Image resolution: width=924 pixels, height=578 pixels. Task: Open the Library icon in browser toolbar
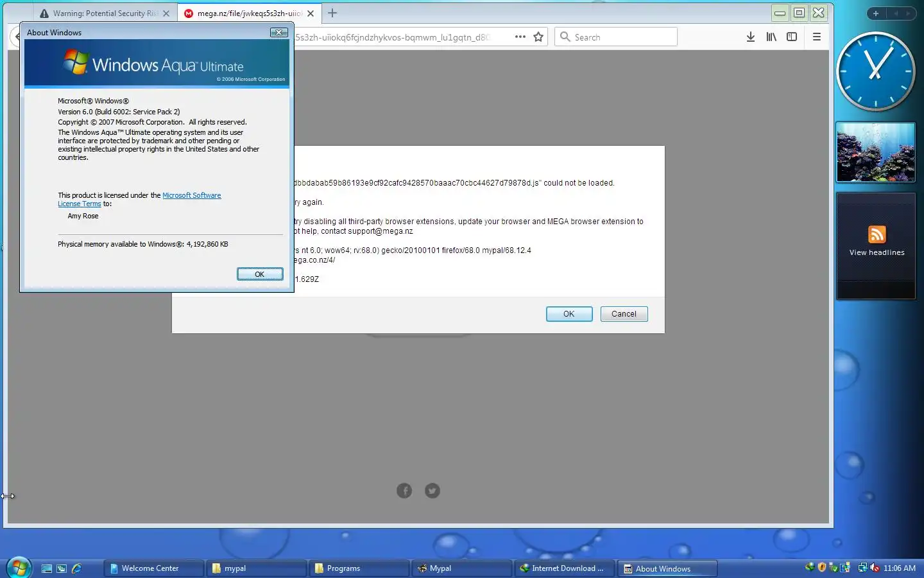[x=771, y=37]
